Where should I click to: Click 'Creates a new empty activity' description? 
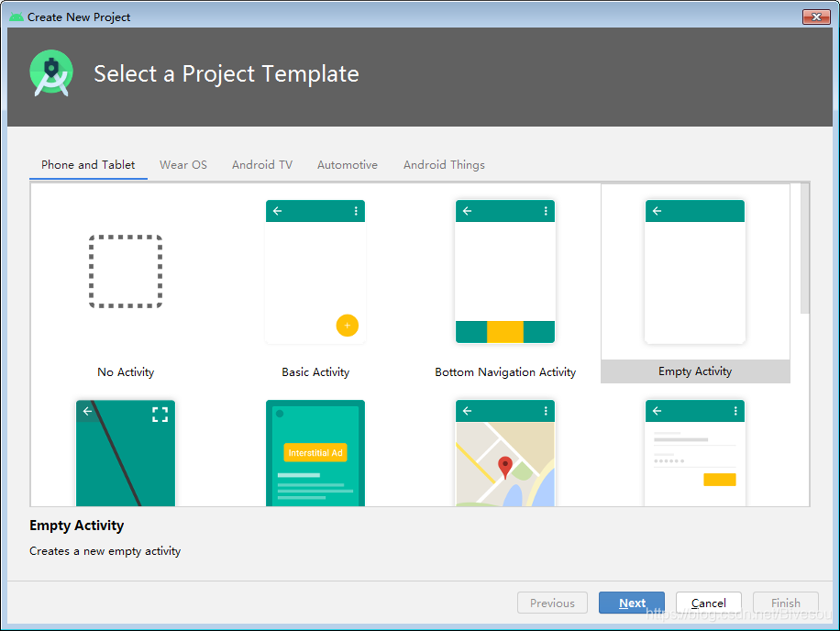(x=105, y=551)
